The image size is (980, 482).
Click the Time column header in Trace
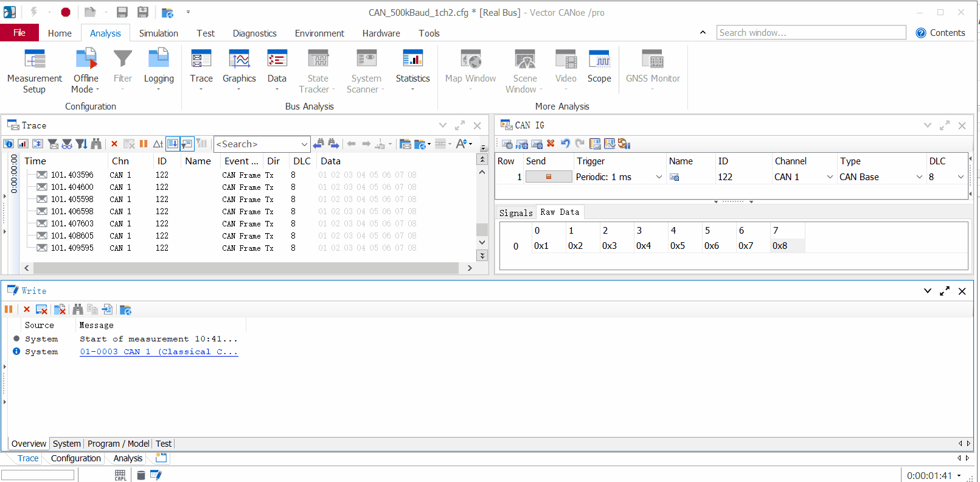coord(35,161)
